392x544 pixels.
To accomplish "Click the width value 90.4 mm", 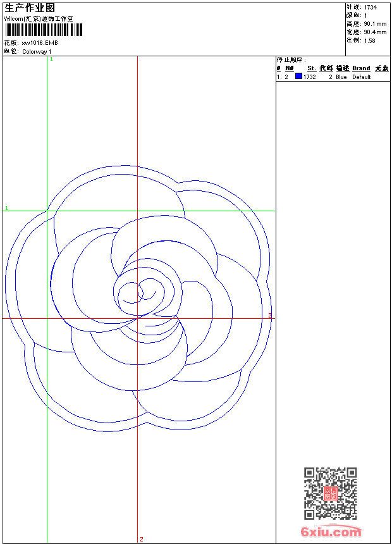I will (x=375, y=32).
